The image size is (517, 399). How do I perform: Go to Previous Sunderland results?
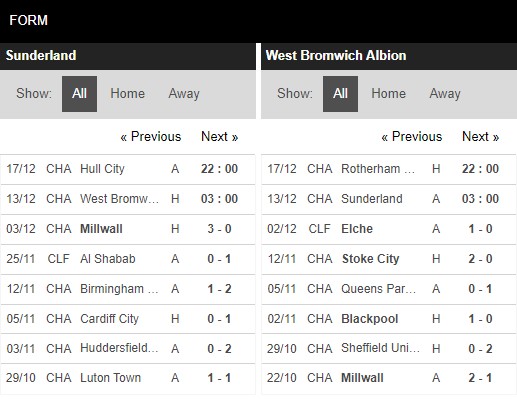coord(151,137)
